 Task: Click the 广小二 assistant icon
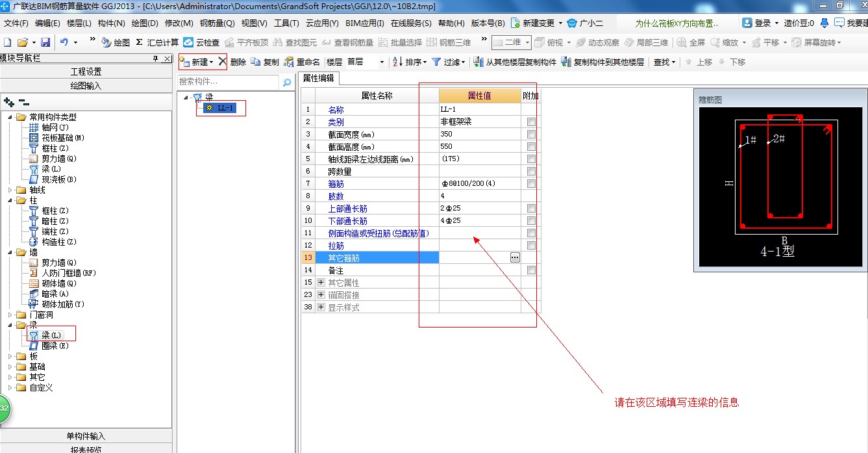[x=572, y=23]
